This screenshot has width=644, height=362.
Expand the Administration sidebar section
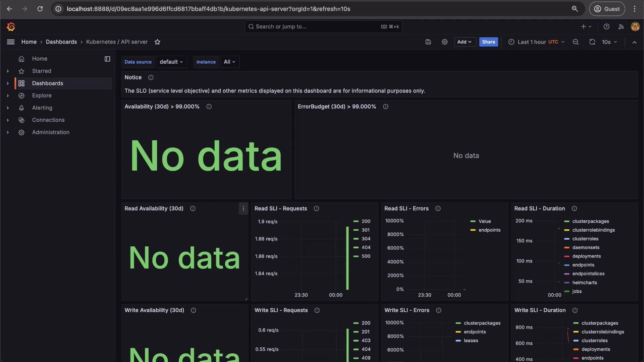point(8,132)
